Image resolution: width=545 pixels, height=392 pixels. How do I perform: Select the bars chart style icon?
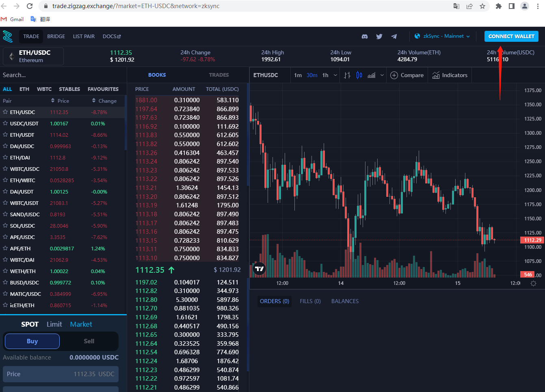[x=347, y=75]
